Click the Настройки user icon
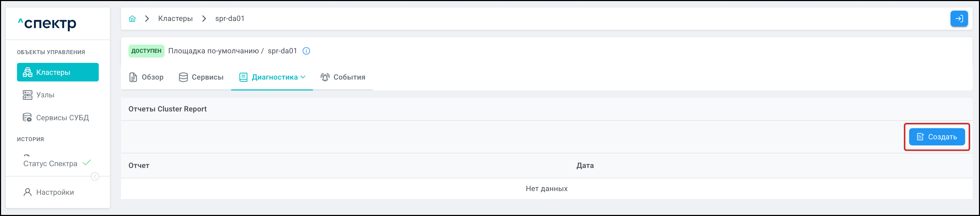The height and width of the screenshot is (216, 980). tap(27, 192)
